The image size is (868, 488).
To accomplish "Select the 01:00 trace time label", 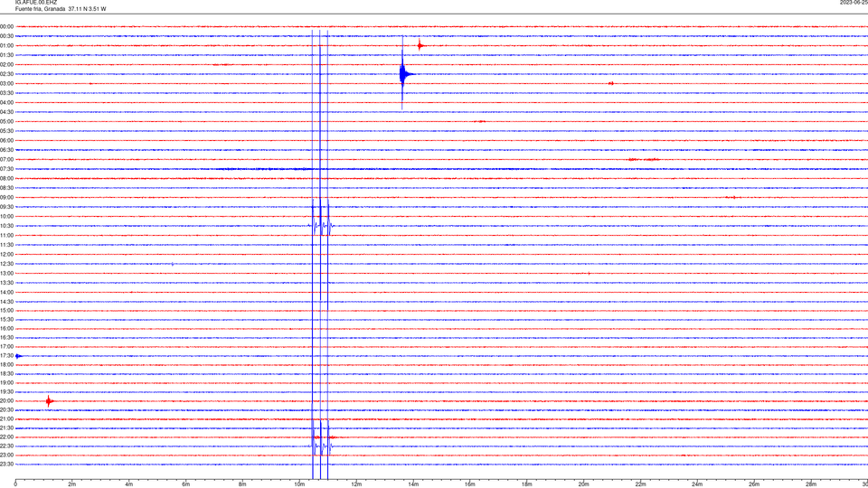I will pos(6,46).
